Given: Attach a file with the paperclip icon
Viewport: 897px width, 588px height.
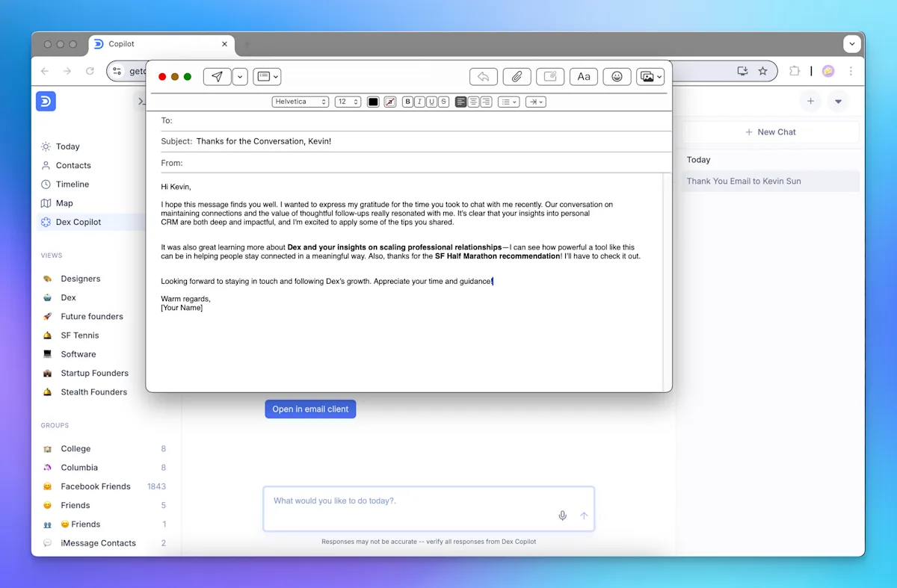Looking at the screenshot, I should coord(517,76).
